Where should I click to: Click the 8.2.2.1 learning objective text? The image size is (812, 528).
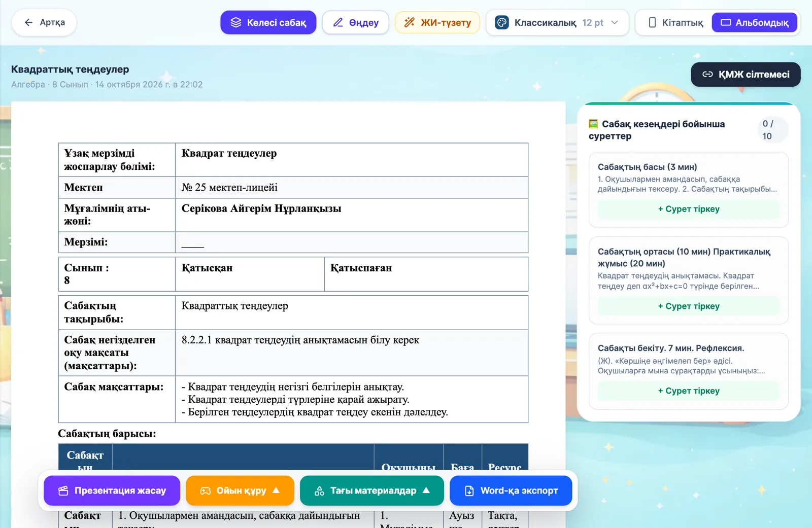pyautogui.click(x=300, y=340)
